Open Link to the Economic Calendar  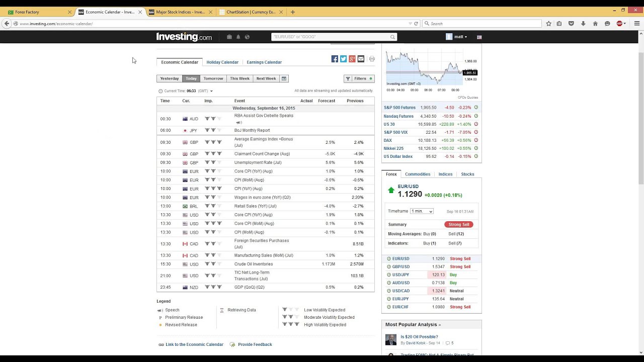[x=194, y=344]
